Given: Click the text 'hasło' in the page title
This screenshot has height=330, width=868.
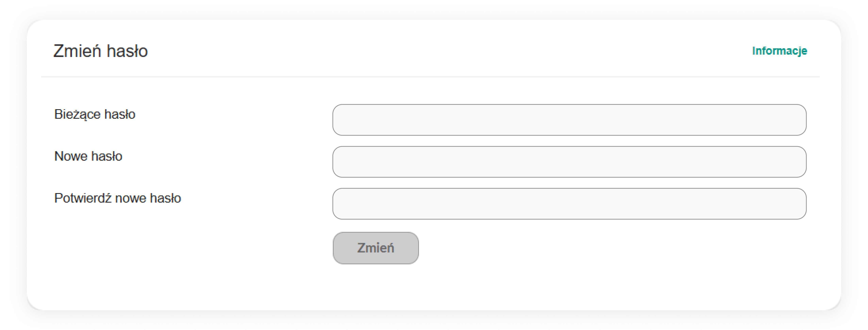Looking at the screenshot, I should pyautogui.click(x=127, y=51).
